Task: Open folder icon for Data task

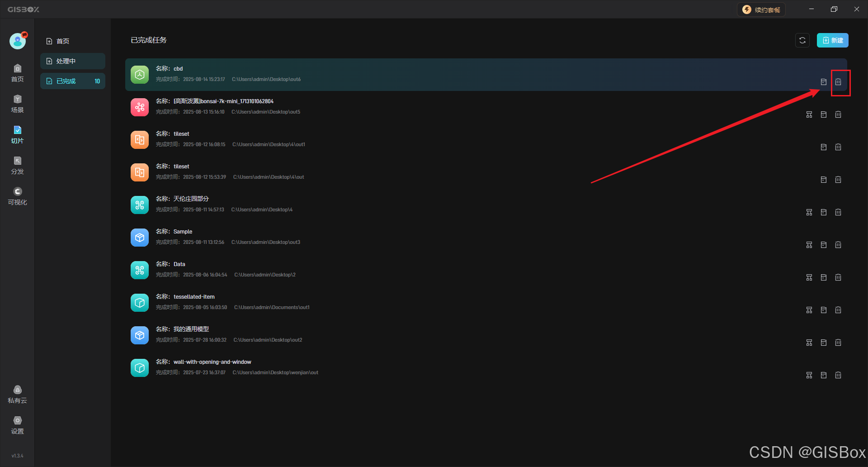Action: 824,277
